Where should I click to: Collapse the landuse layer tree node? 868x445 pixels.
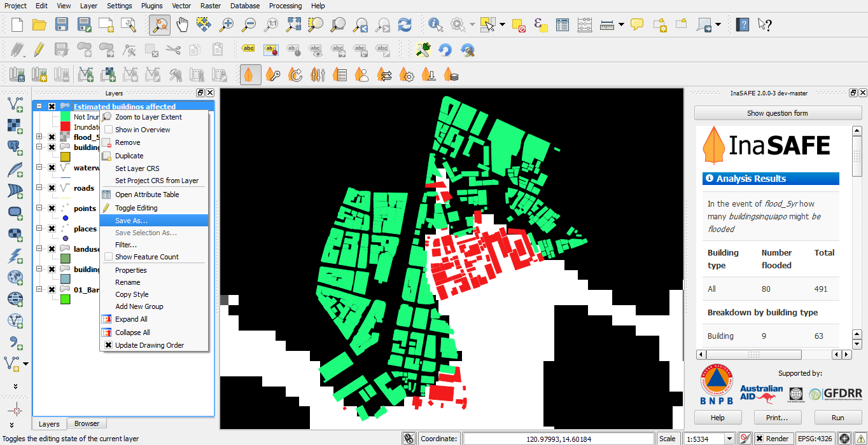pyautogui.click(x=39, y=249)
